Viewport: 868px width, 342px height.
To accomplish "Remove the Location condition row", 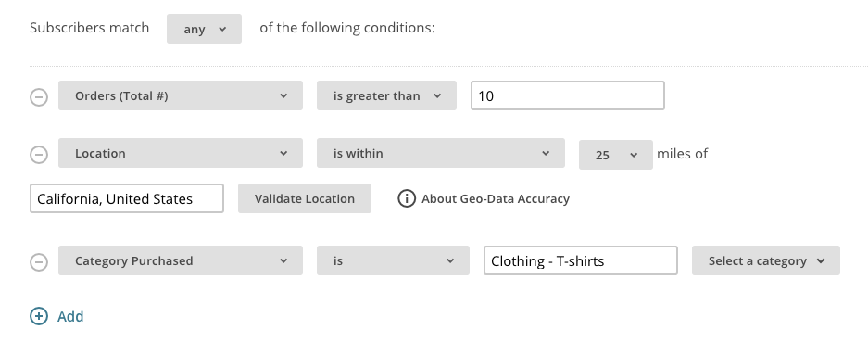I will [39, 154].
